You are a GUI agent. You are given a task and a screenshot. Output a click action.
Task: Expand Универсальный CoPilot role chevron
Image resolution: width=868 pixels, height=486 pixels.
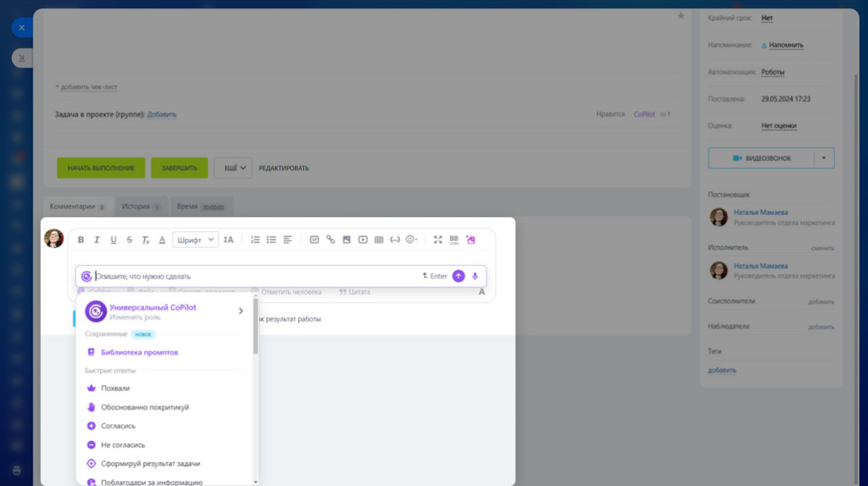pos(241,311)
